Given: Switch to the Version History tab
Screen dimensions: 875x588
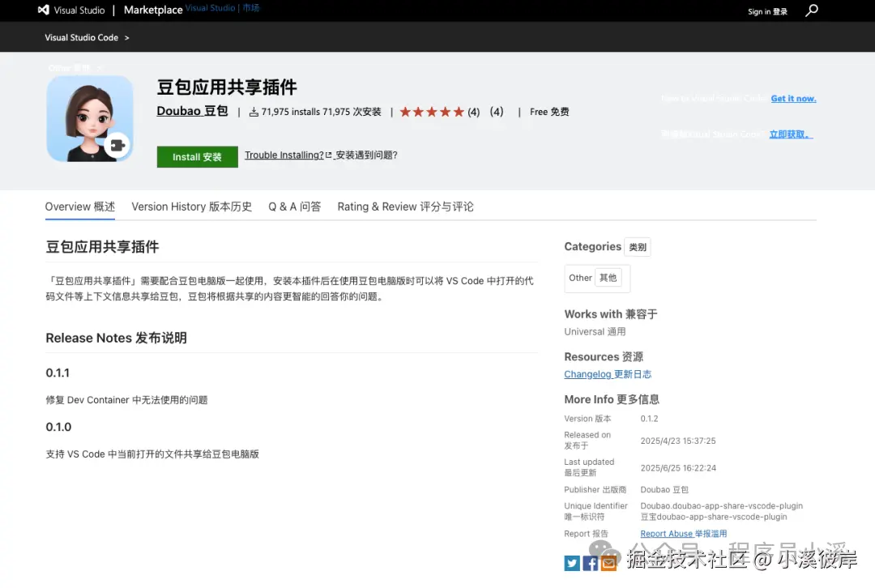Looking at the screenshot, I should [x=191, y=207].
